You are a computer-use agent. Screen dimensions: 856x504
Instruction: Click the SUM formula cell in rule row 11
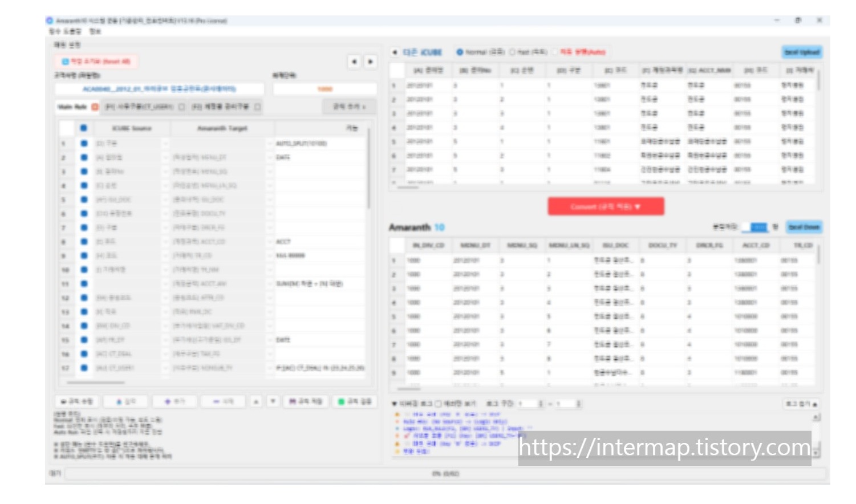point(320,283)
